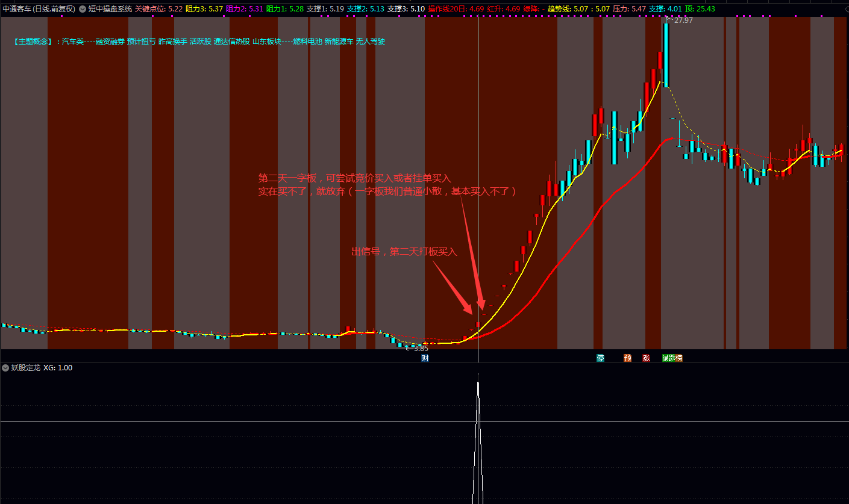The image size is (849, 504).
Task: Click the 中通客车 (日线.前复权) chart title
Action: point(39,9)
